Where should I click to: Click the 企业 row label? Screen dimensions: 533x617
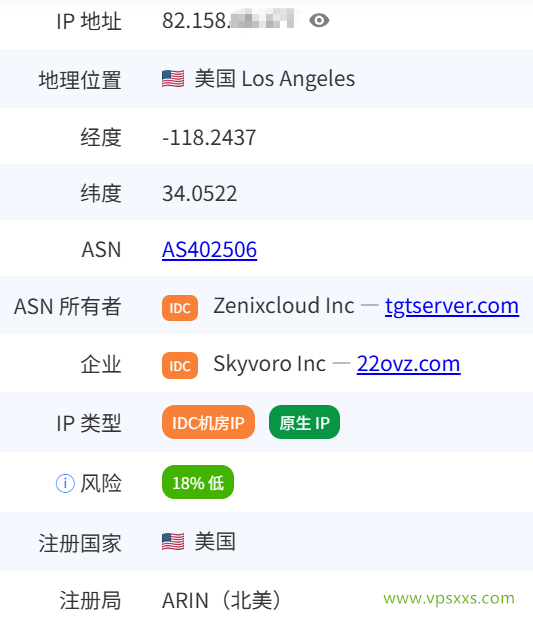(101, 364)
